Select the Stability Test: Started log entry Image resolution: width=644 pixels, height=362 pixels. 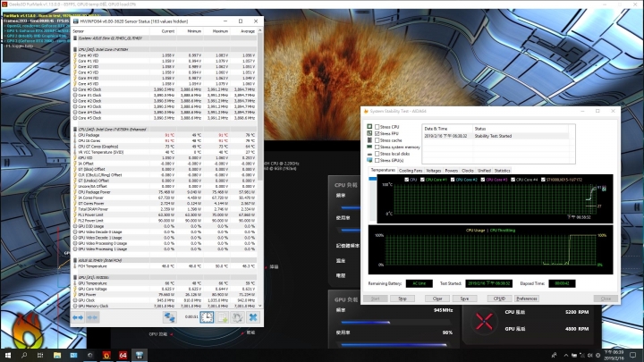coord(496,136)
